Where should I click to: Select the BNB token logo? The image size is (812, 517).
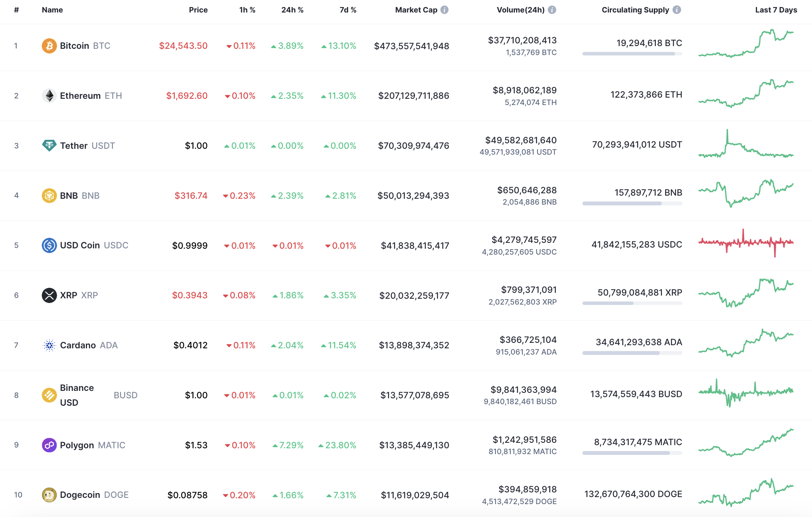[49, 196]
